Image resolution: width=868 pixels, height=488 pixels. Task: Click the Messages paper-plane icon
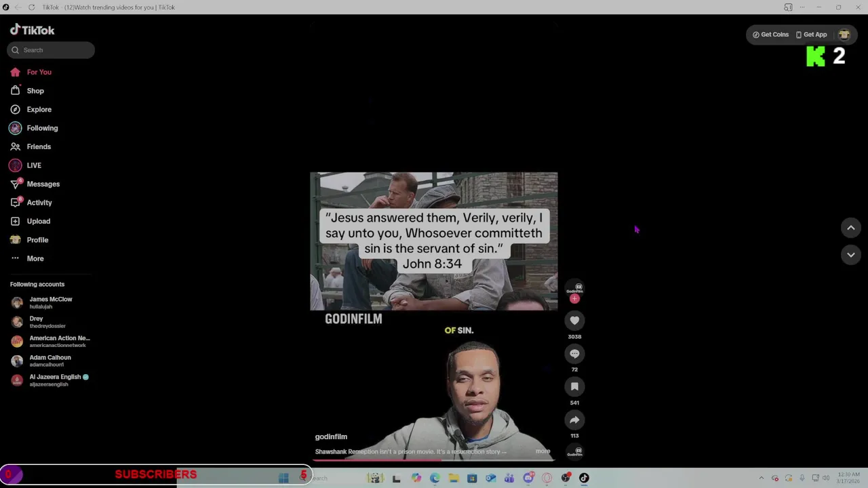pos(15,184)
